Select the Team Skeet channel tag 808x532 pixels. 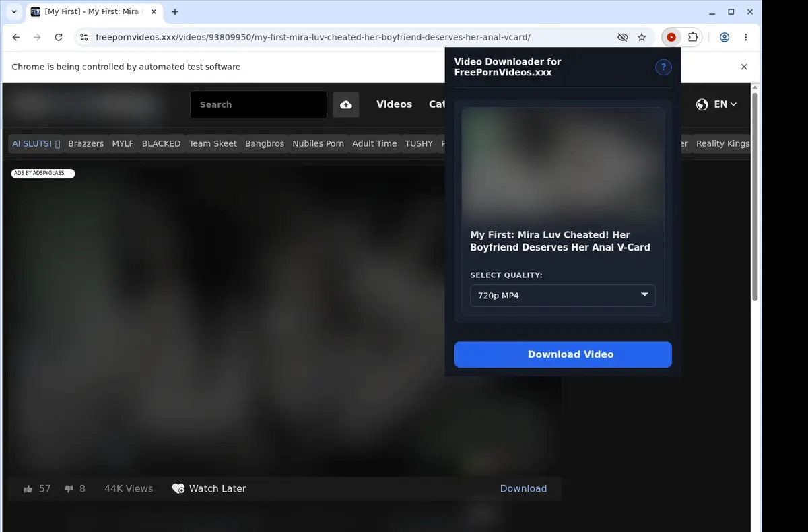[213, 143]
